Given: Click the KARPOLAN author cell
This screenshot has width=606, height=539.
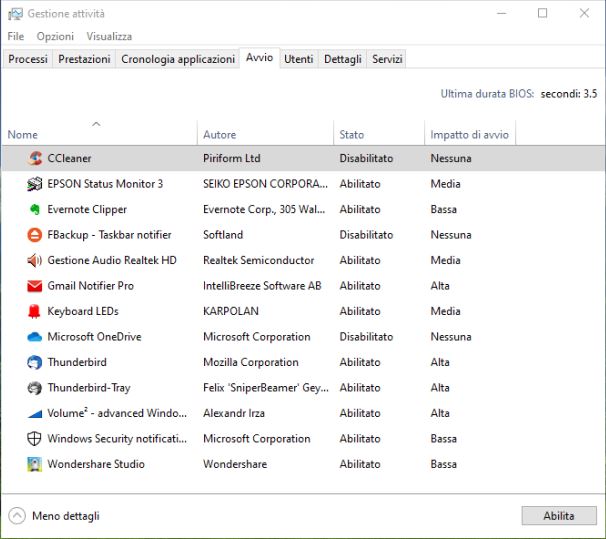Looking at the screenshot, I should tap(231, 311).
